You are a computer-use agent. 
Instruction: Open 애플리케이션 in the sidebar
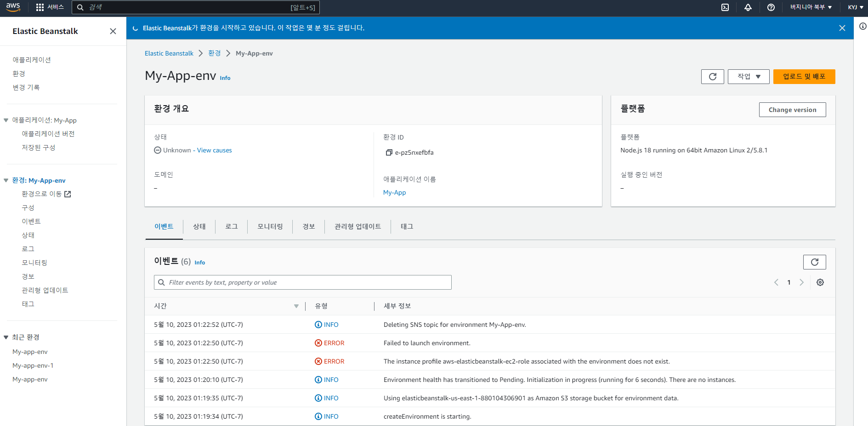(32, 60)
